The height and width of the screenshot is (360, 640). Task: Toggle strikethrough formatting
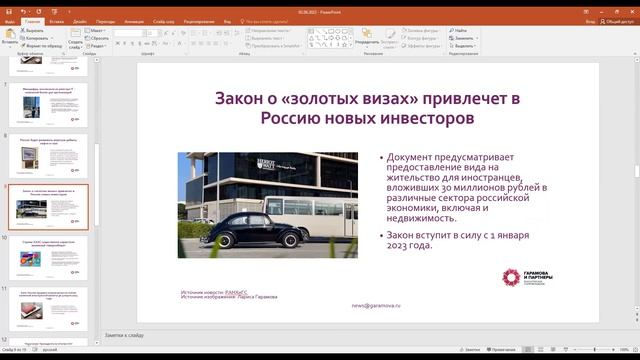[x=147, y=43]
